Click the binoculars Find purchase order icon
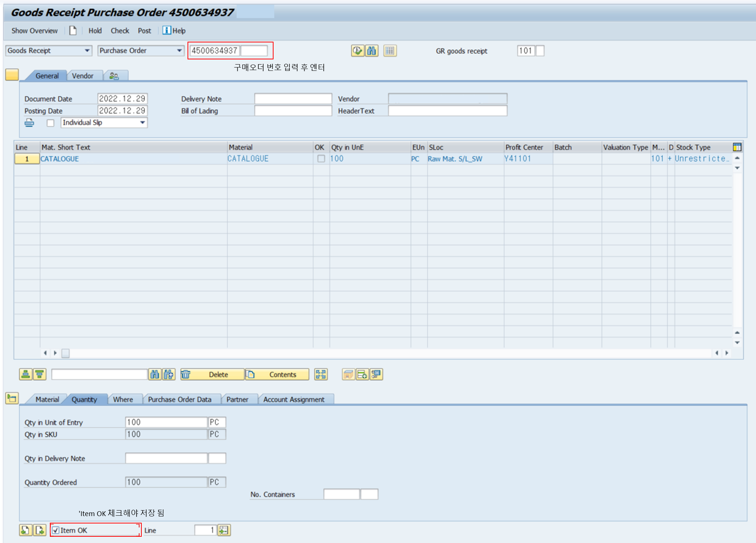Screen dimensions: 756x543 click(x=371, y=51)
